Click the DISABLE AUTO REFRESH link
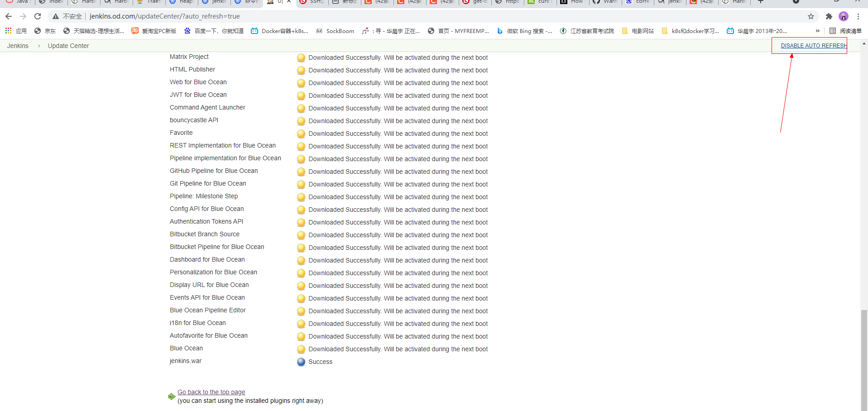868x411 pixels. click(814, 46)
